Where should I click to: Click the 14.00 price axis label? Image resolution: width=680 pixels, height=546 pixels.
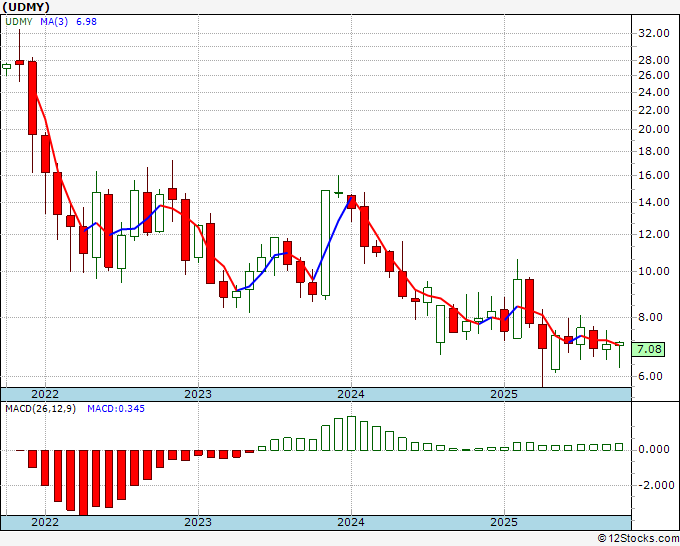tap(654, 202)
